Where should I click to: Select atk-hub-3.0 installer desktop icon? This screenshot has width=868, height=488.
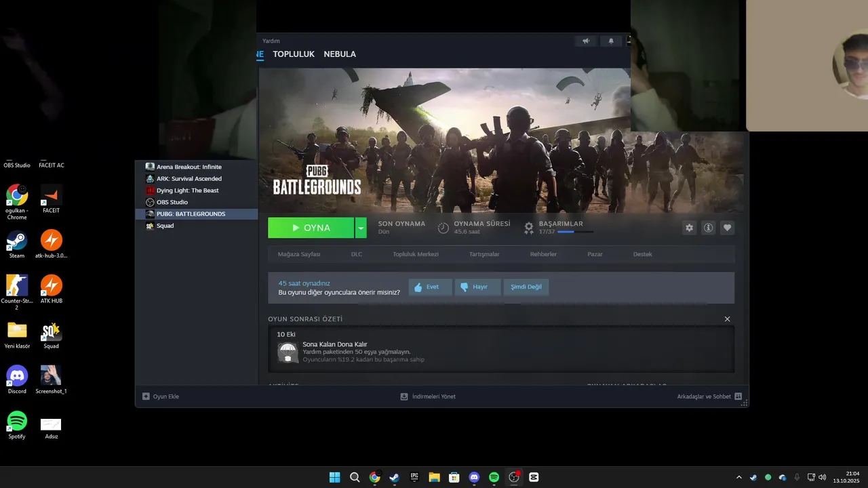(x=52, y=245)
